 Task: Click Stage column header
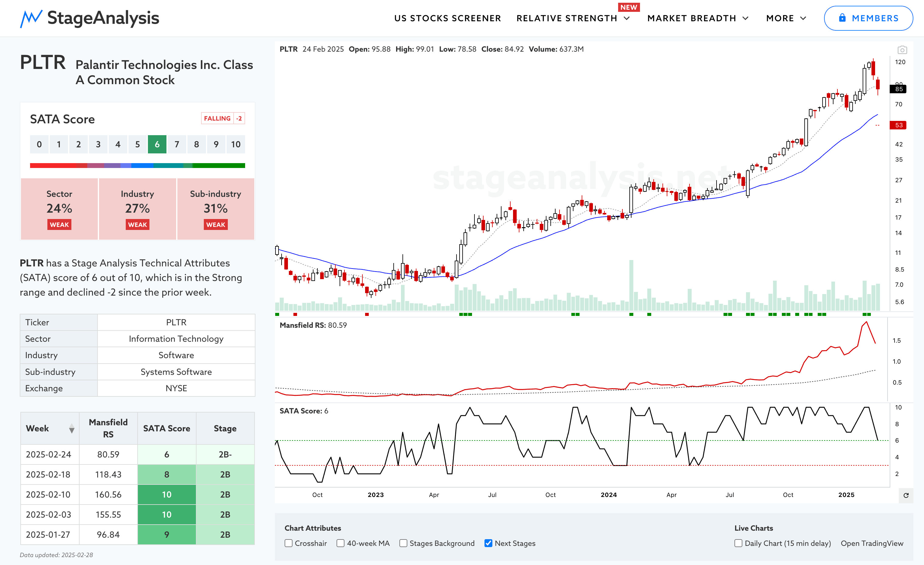tap(225, 429)
